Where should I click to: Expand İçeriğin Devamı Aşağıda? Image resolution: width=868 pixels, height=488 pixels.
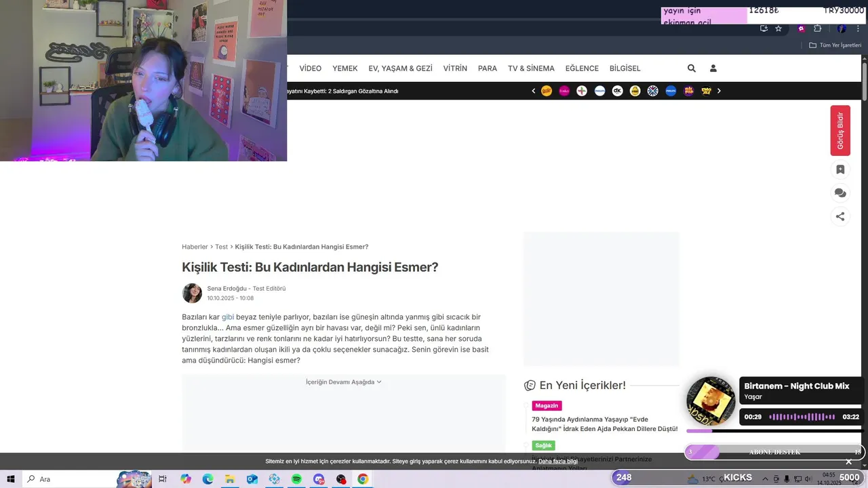pyautogui.click(x=343, y=382)
